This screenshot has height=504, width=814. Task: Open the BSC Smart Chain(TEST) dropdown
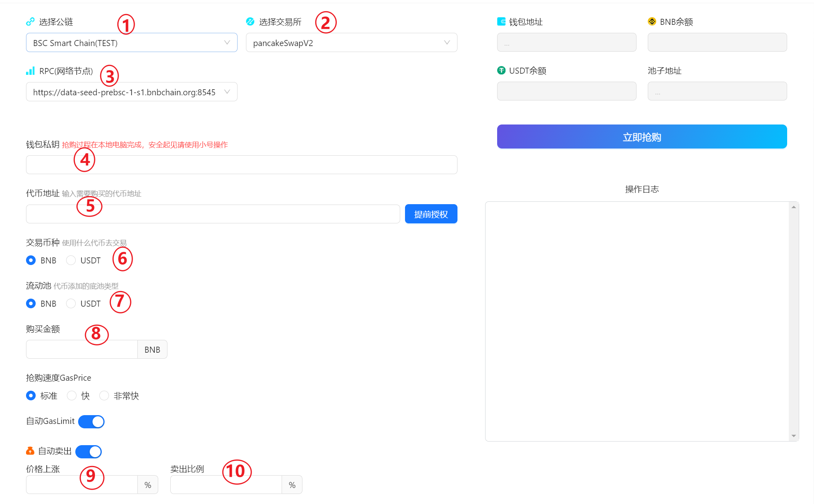coord(131,43)
